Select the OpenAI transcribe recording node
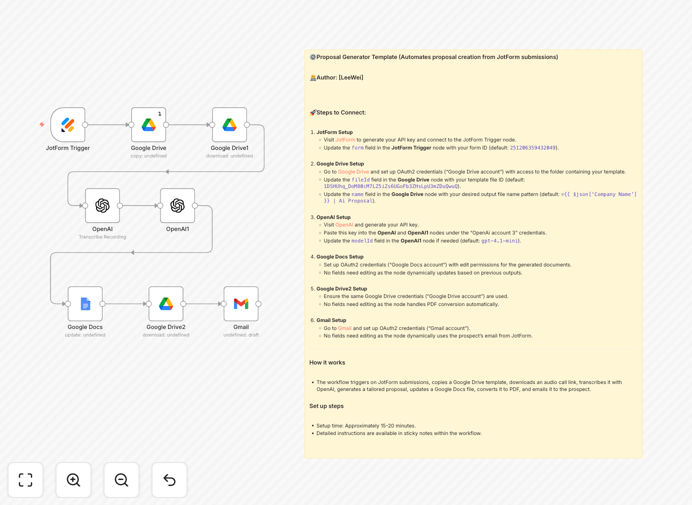This screenshot has height=505, width=692. click(x=102, y=206)
